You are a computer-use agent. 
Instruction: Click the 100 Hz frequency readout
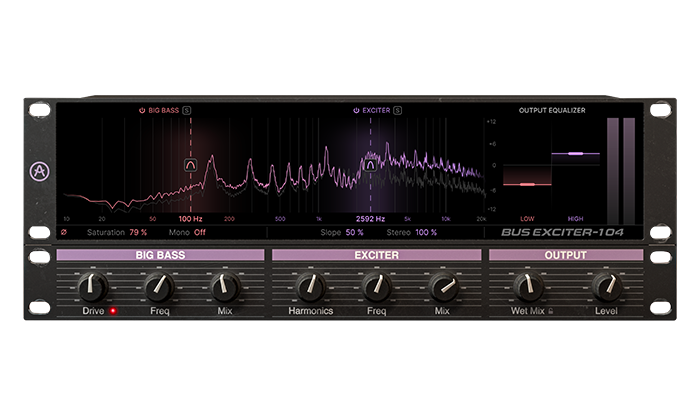tap(191, 219)
